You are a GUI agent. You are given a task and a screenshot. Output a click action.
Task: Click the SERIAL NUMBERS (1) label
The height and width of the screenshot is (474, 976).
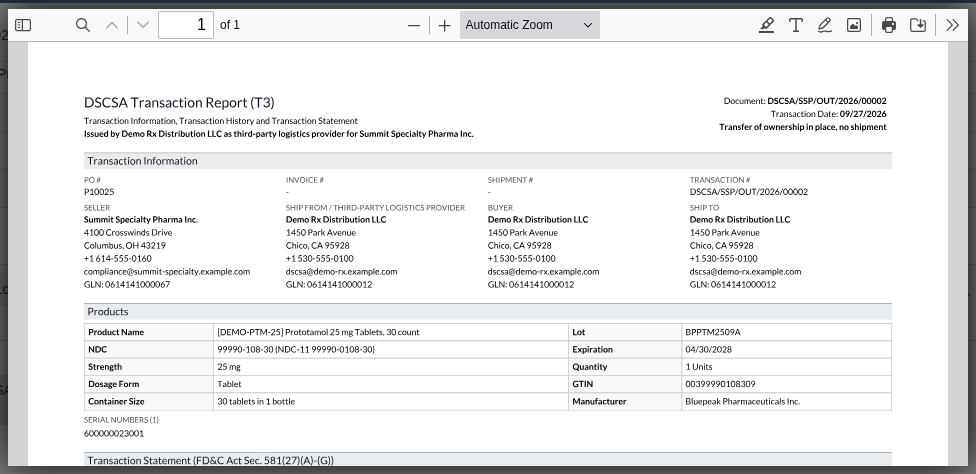tap(121, 420)
